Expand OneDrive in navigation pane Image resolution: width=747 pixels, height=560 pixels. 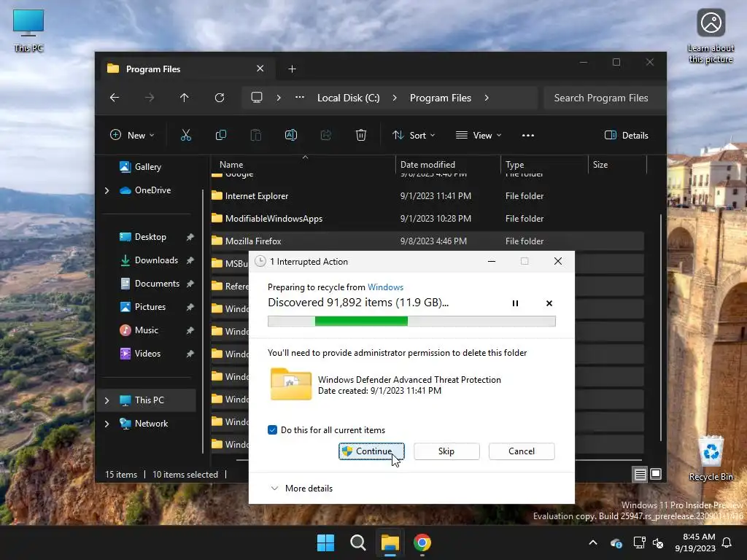(x=107, y=190)
